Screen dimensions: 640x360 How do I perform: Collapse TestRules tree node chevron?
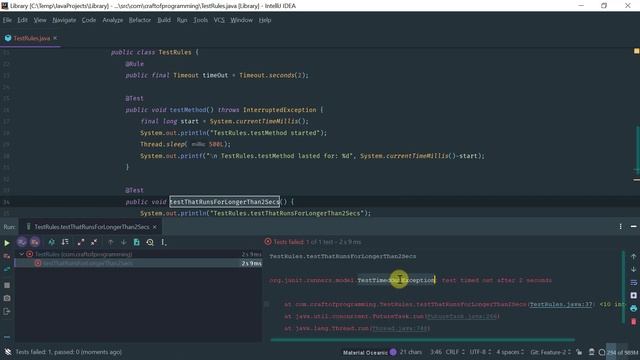tap(22, 254)
